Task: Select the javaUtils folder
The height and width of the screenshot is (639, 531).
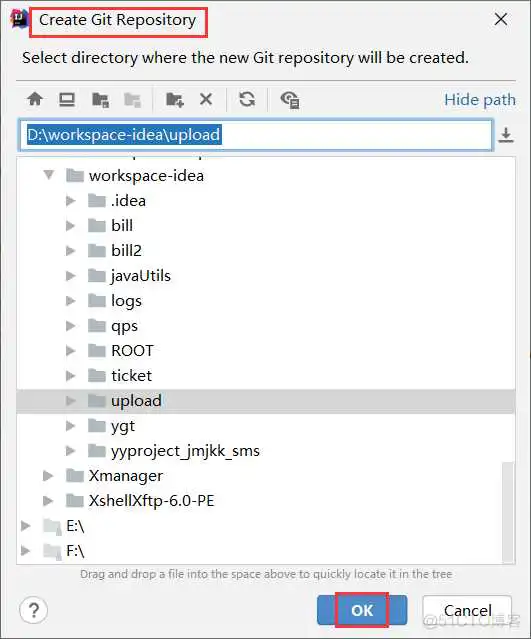Action: pyautogui.click(x=141, y=276)
